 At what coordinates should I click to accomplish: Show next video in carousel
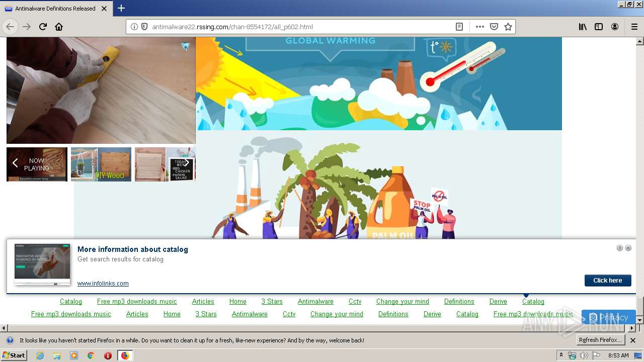[x=187, y=163]
